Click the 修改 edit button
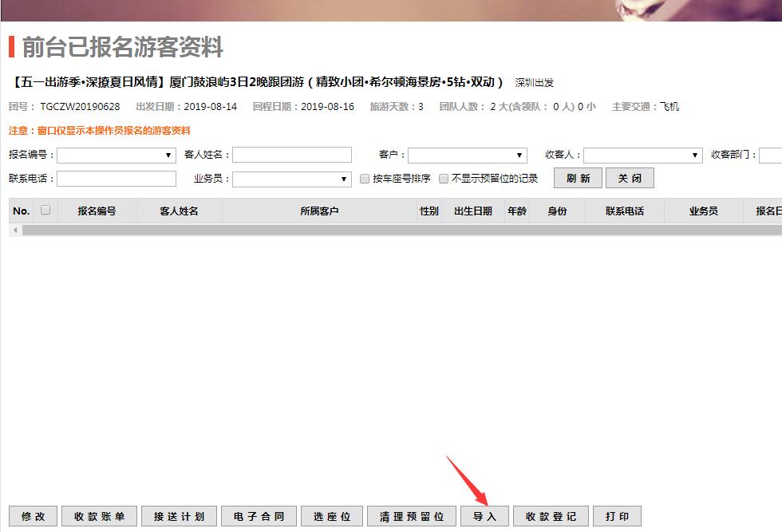The width and height of the screenshot is (782, 532). (x=33, y=516)
